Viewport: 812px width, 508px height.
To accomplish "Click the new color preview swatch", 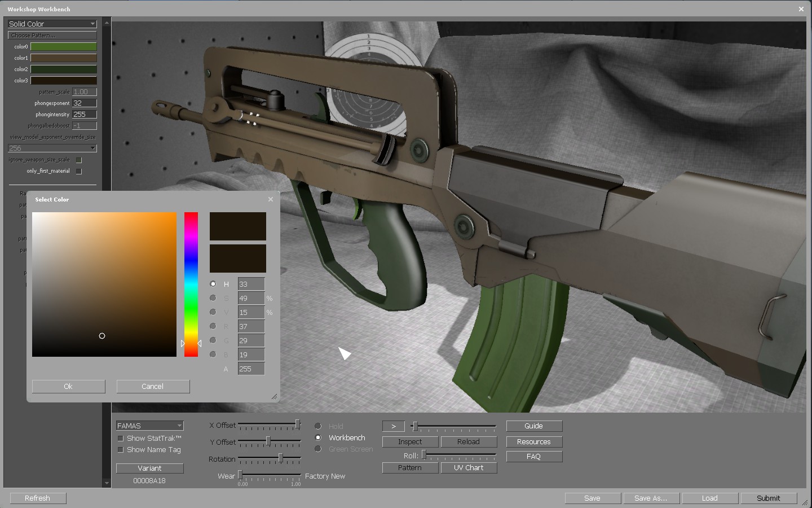I will coord(238,226).
